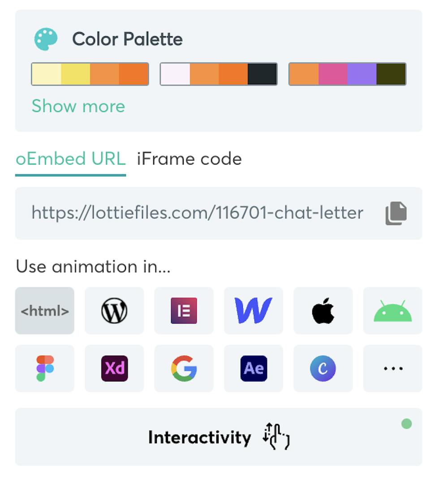Click the lottiefiles URL text field

pos(197,213)
